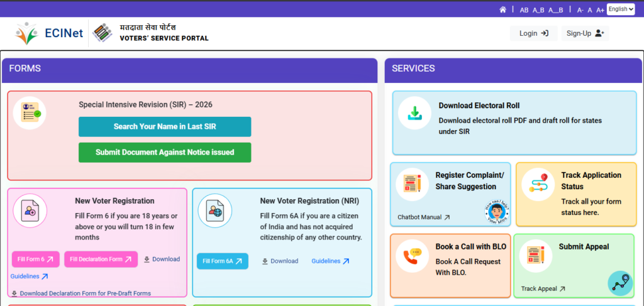Click the FORMS panel header
Image resolution: width=644 pixels, height=306 pixels.
pos(190,70)
